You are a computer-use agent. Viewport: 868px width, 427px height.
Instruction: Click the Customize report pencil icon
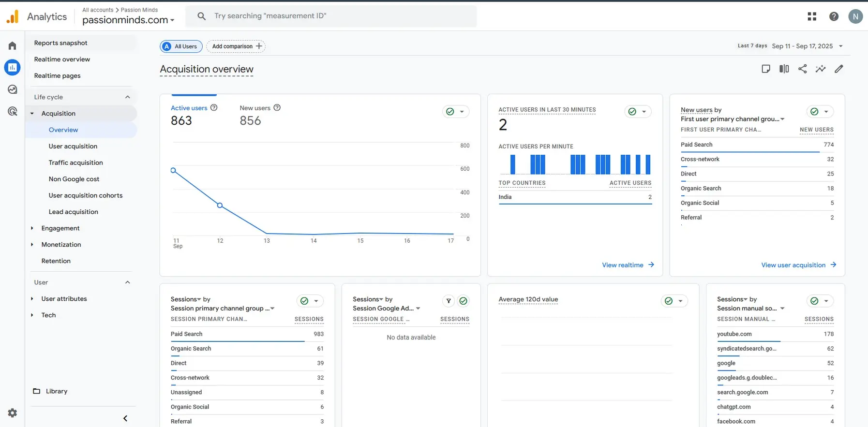pos(839,69)
